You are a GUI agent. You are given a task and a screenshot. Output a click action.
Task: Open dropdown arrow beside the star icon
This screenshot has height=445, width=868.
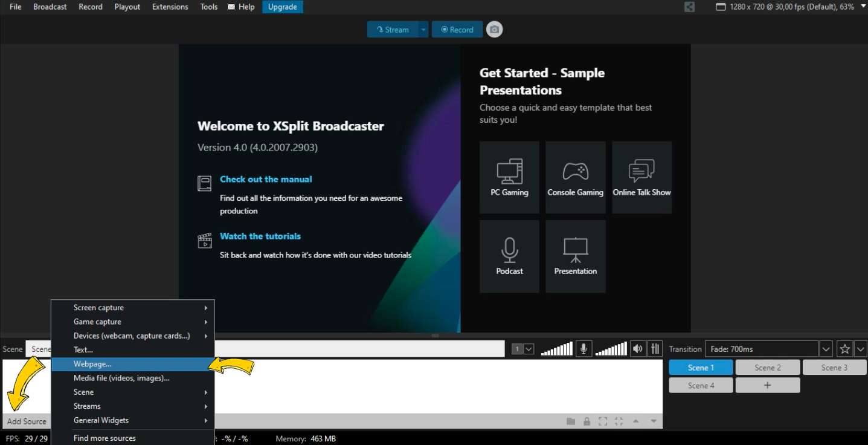pos(860,349)
